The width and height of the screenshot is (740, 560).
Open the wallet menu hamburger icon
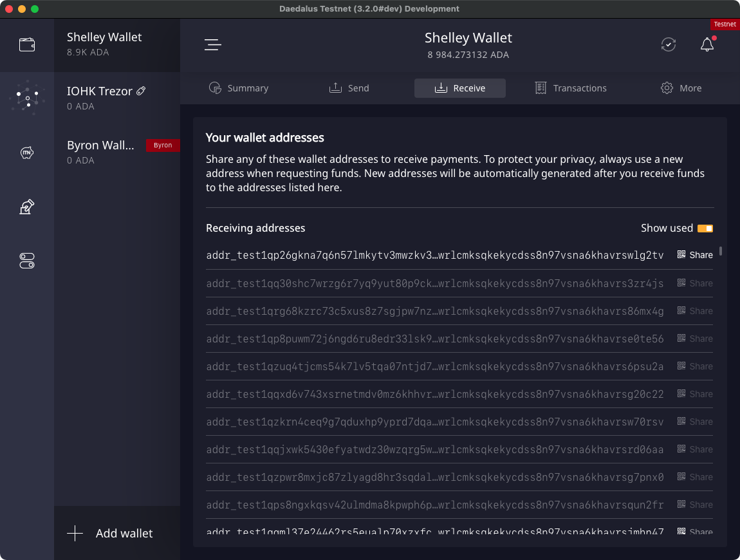pos(212,44)
